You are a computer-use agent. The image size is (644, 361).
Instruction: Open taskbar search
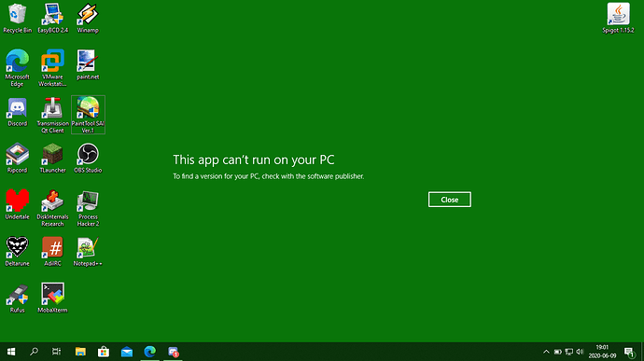tap(35, 352)
